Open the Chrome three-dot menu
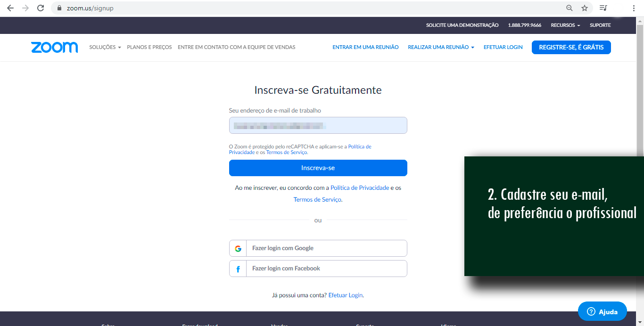Screen dimensions: 644x326 (x=633, y=8)
